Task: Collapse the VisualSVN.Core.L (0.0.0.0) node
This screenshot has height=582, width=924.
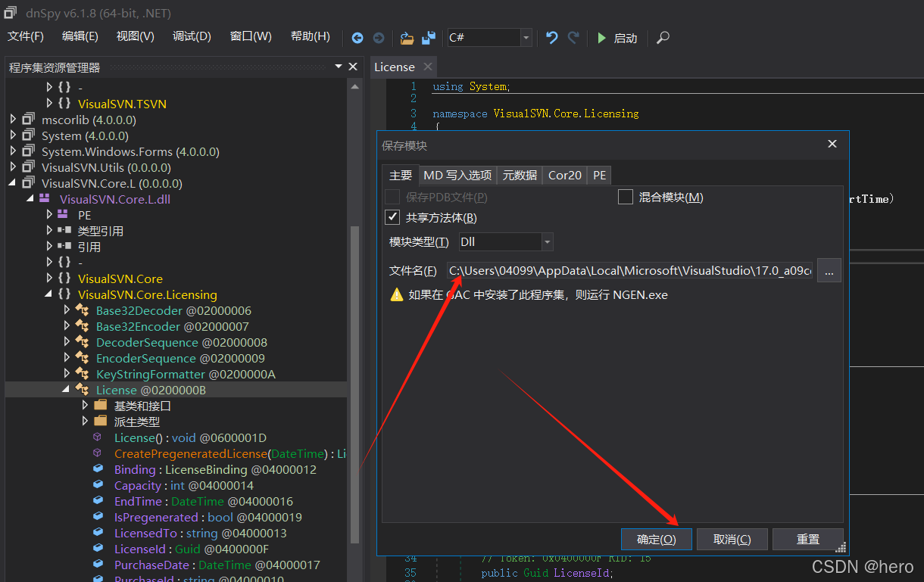Action: (x=13, y=183)
